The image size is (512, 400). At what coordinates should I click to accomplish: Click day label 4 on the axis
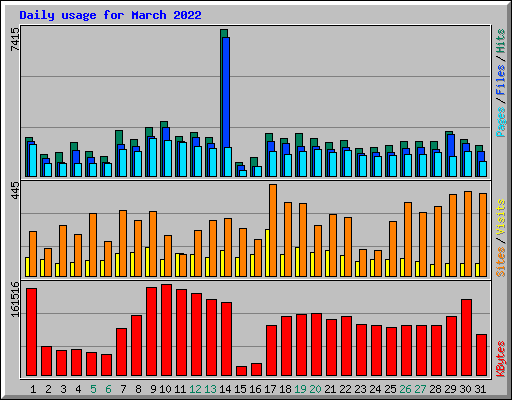pyautogui.click(x=78, y=389)
